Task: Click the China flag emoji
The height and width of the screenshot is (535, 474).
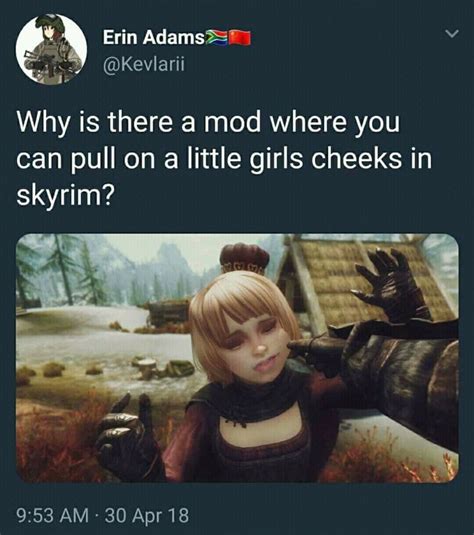Action: tap(240, 38)
